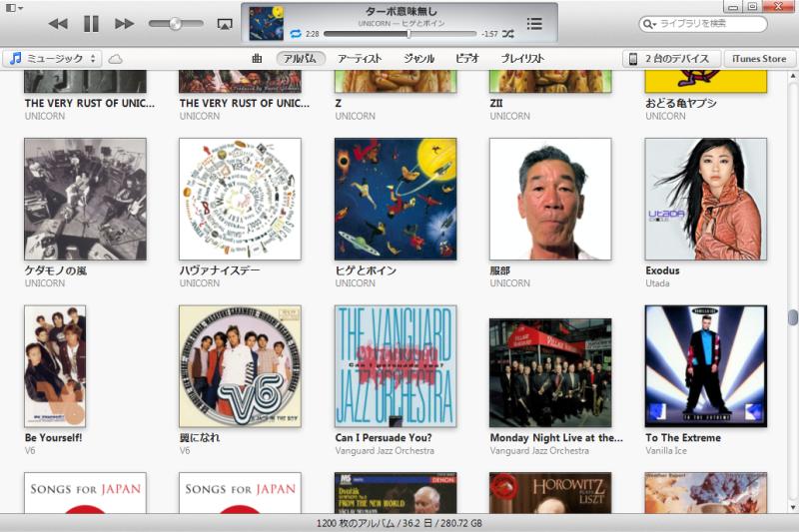The width and height of the screenshot is (799, 532).
Task: Click the ZII album title
Action: [496, 103]
